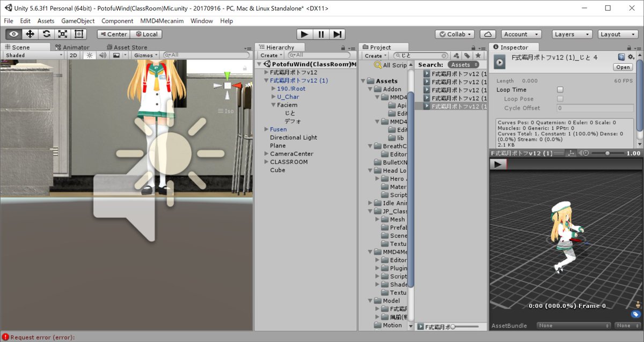This screenshot has height=342, width=644.
Task: Click the asset label tag icon
Action: (635, 314)
